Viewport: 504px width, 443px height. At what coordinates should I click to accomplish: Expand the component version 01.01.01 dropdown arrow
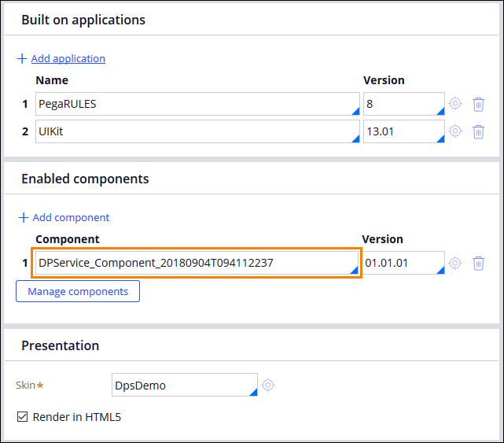pyautogui.click(x=440, y=270)
